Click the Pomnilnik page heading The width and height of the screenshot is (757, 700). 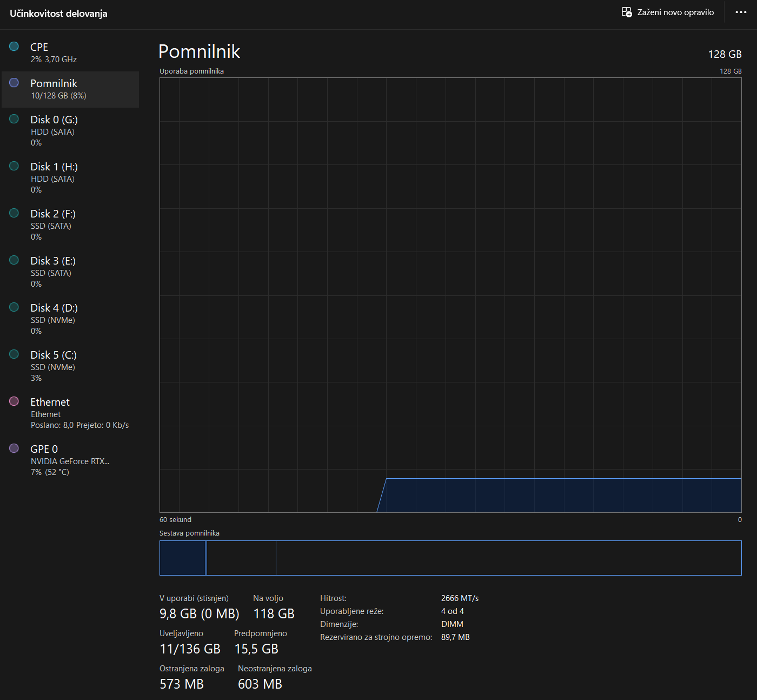tap(199, 51)
